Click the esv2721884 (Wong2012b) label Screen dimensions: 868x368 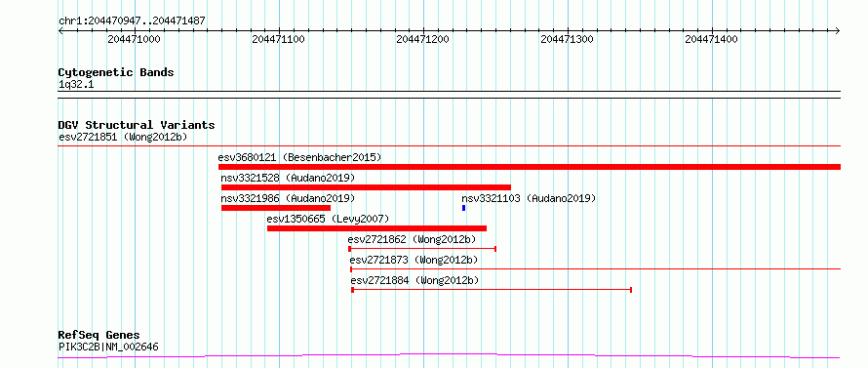[x=415, y=280]
